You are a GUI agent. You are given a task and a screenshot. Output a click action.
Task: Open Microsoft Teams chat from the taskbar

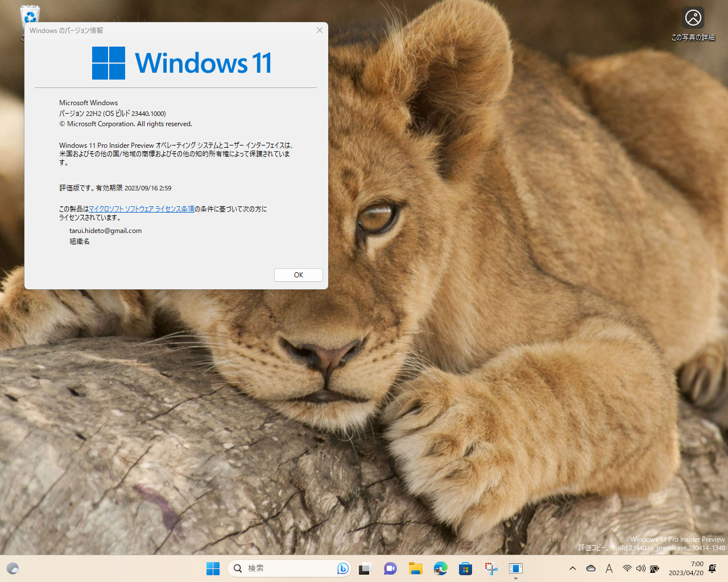(x=390, y=568)
